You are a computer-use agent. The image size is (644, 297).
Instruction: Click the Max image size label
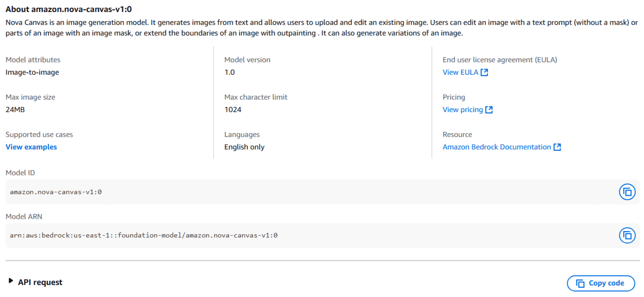click(30, 97)
